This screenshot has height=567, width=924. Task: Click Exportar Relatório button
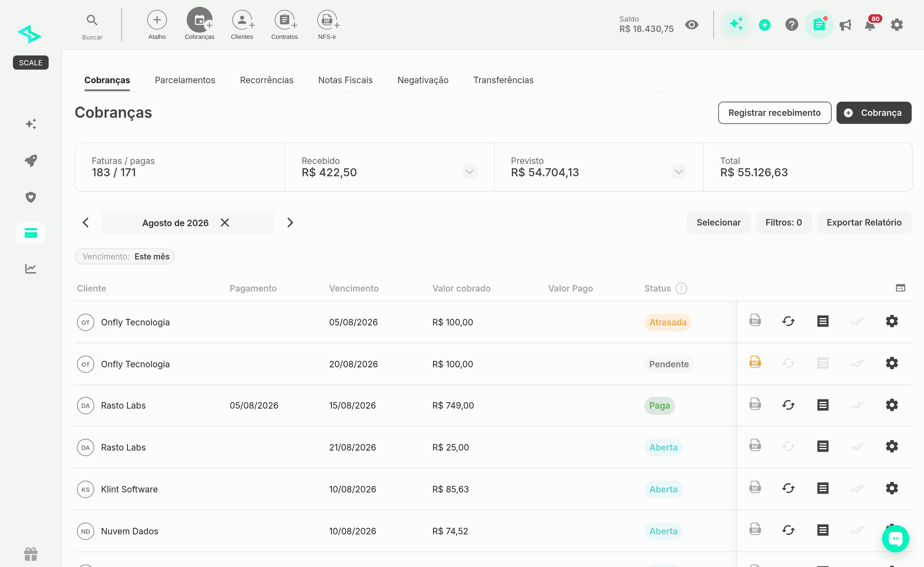coord(864,222)
